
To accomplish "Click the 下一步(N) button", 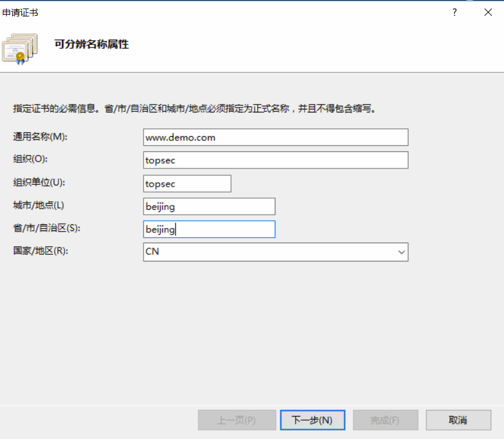I will tap(312, 420).
